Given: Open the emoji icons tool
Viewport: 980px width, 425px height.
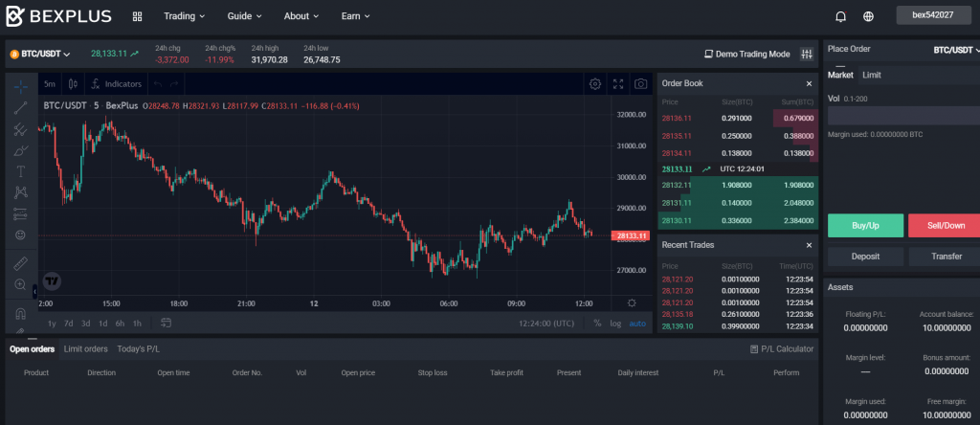Looking at the screenshot, I should pos(21,235).
